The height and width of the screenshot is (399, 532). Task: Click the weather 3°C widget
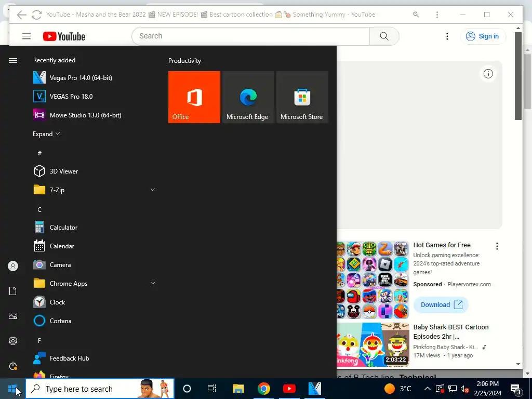pos(397,389)
